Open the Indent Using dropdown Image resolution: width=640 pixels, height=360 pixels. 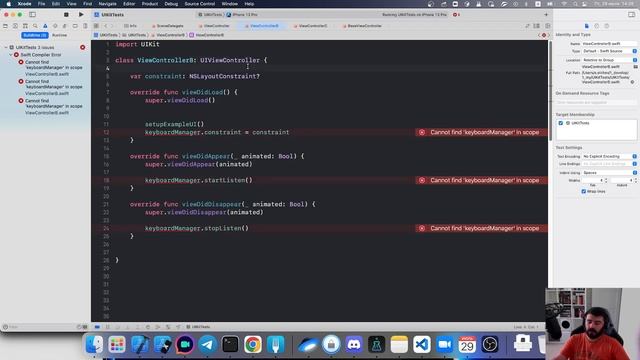(609, 173)
